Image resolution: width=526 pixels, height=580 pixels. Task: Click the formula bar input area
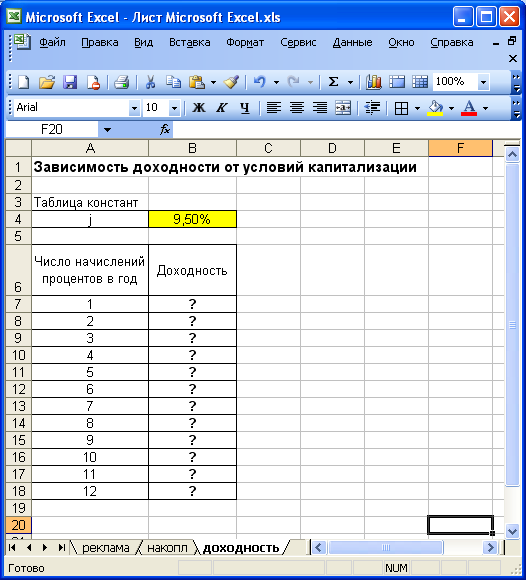click(x=347, y=129)
